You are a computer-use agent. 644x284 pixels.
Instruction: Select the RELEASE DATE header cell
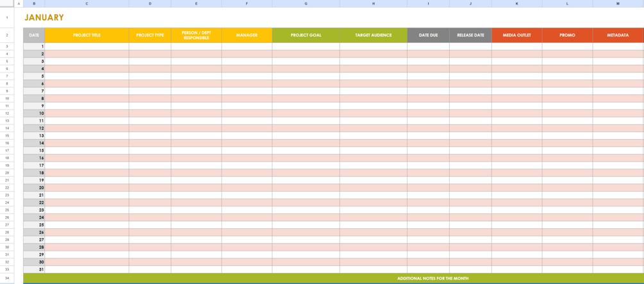click(471, 35)
